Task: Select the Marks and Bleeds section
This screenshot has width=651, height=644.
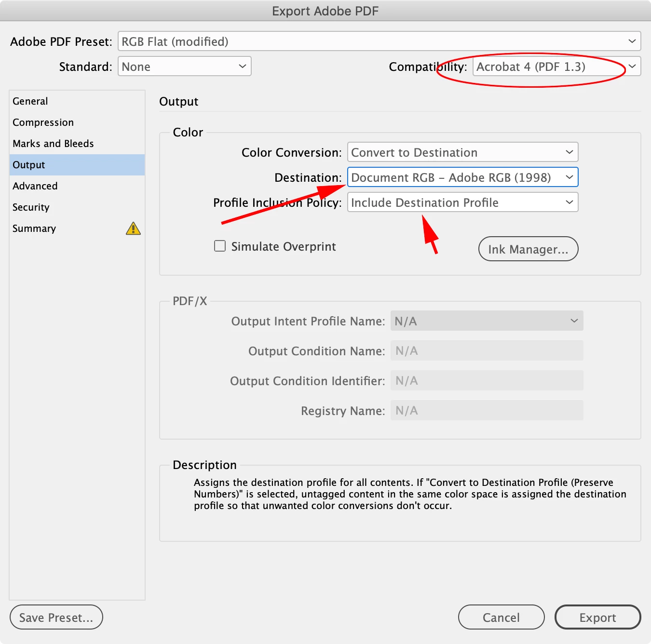Action: pyautogui.click(x=77, y=144)
